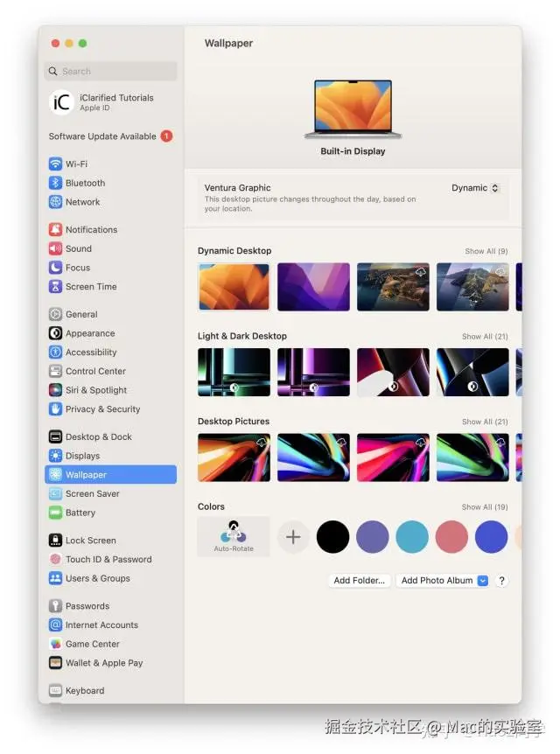This screenshot has width=560, height=754.
Task: Select the Internet Accounts at-sign icon
Action: pos(55,625)
